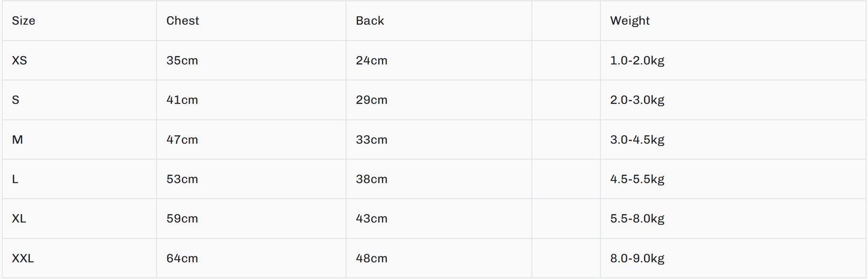Select the 43cm back value
Screen dimensions: 868x279
[371, 219]
